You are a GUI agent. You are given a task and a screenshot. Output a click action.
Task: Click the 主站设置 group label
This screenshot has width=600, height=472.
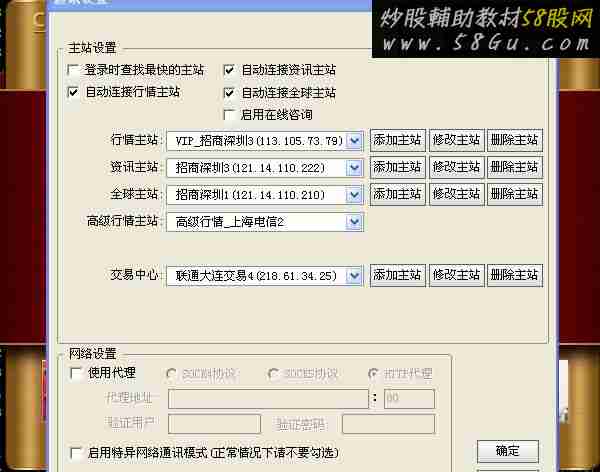tap(92, 48)
